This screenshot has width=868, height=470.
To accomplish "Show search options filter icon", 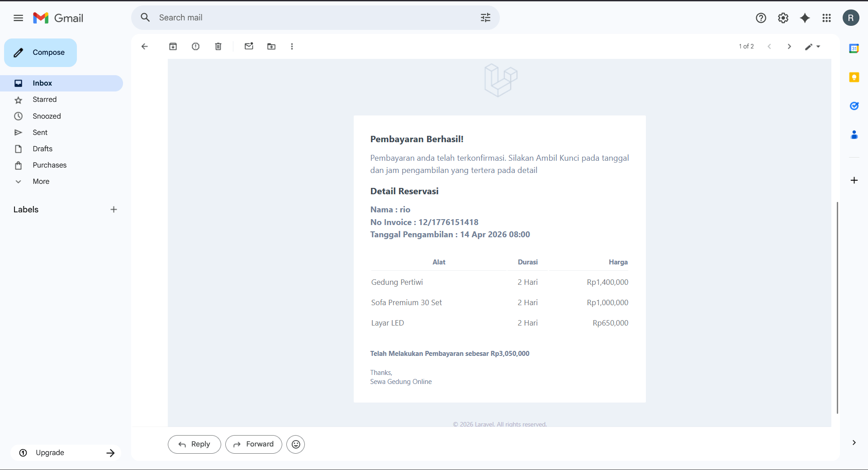I will click(485, 18).
